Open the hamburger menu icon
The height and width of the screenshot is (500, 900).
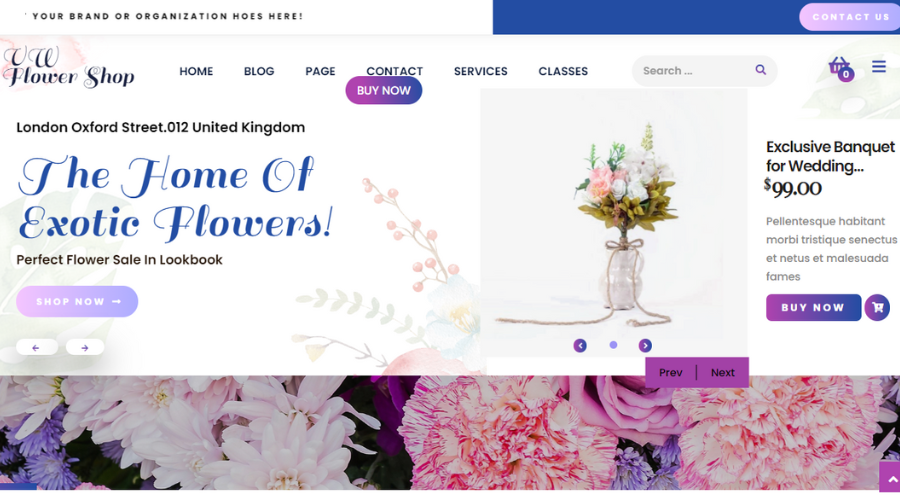pyautogui.click(x=879, y=67)
